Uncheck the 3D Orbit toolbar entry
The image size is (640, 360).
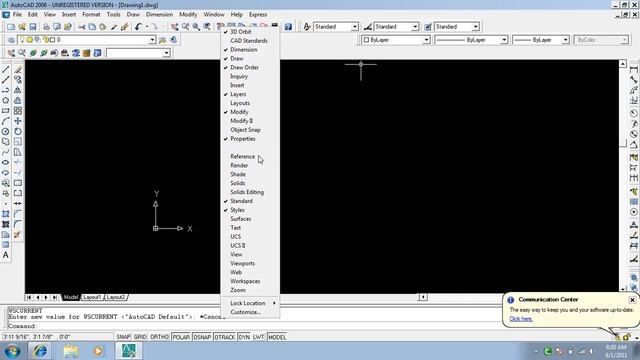(250, 32)
